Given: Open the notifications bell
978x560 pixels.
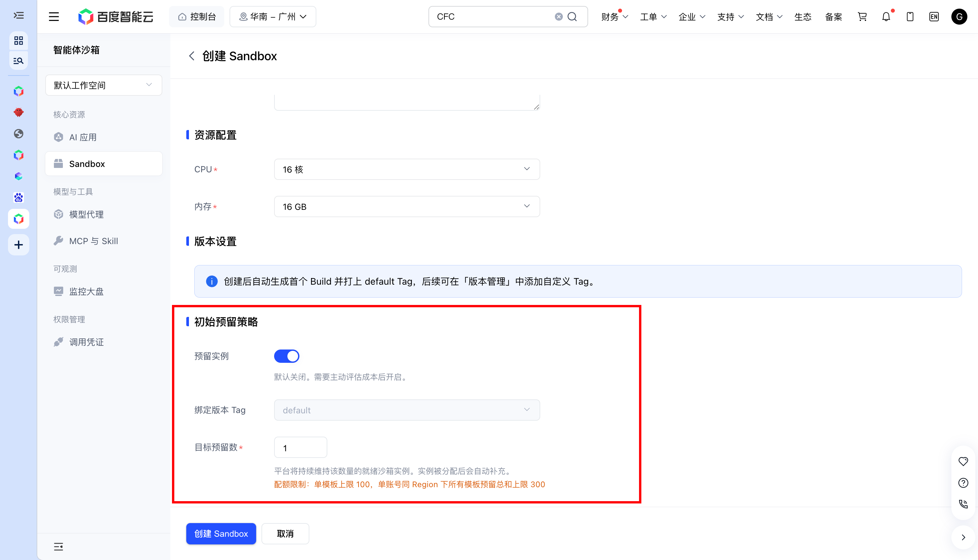Looking at the screenshot, I should pos(886,17).
